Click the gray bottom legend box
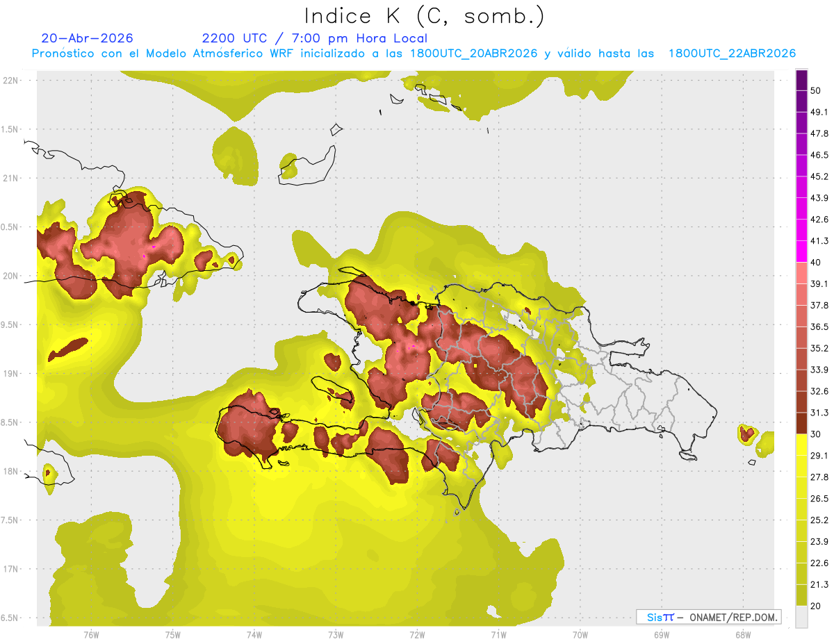 802,616
